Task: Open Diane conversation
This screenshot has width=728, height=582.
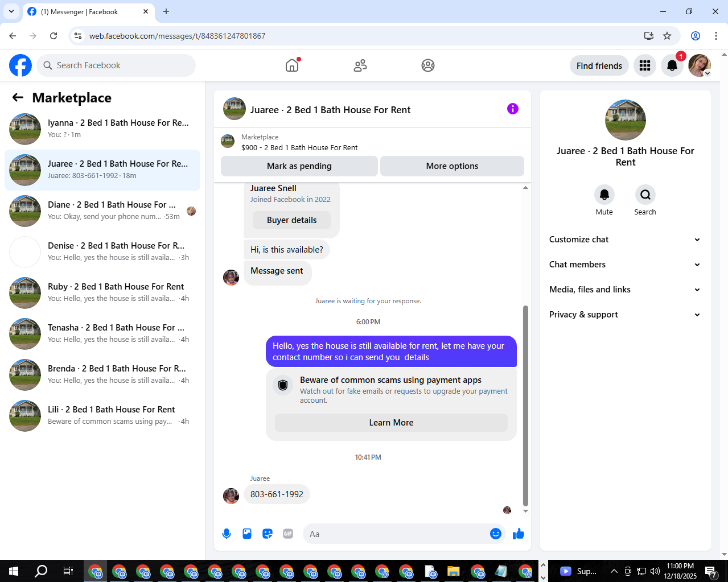Action: click(x=102, y=211)
